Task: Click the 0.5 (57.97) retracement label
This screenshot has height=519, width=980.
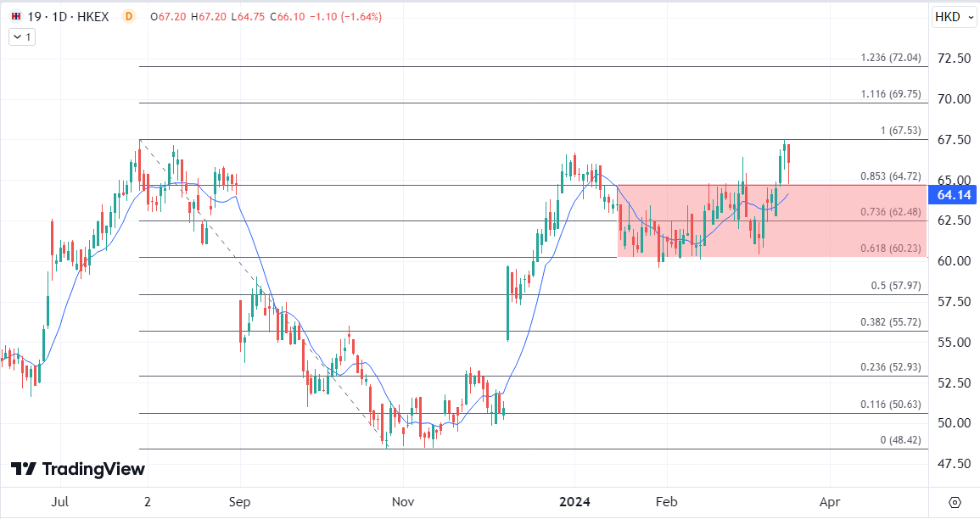Action: (x=896, y=286)
